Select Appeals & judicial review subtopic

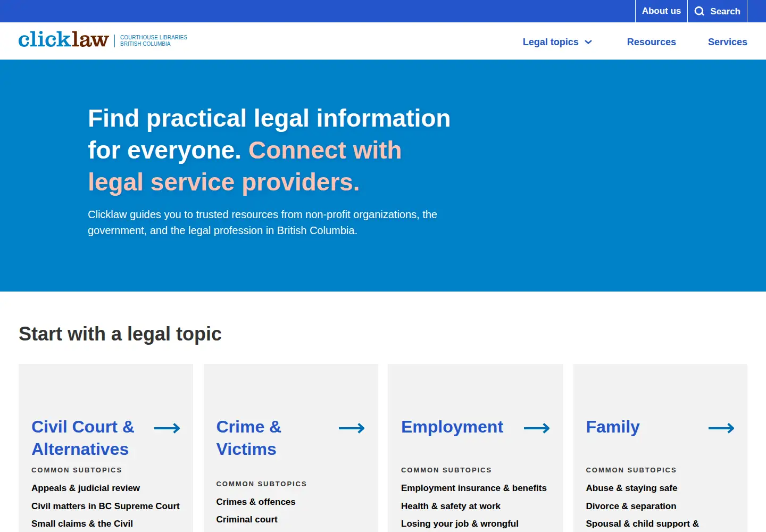[86, 488]
